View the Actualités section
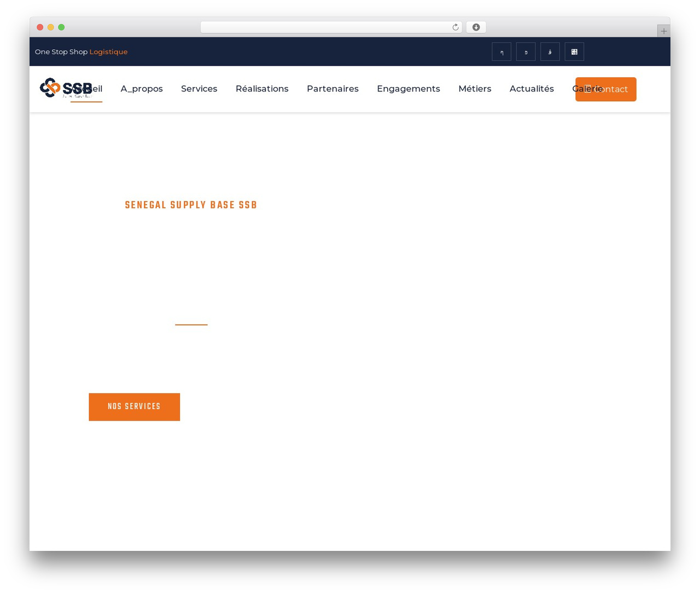The image size is (700, 593). tap(532, 89)
